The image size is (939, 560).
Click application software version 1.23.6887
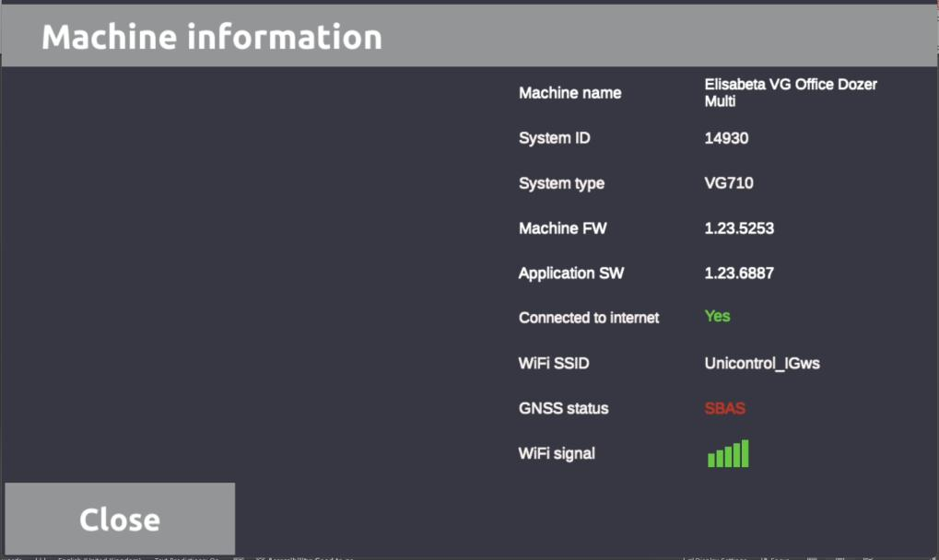(739, 274)
